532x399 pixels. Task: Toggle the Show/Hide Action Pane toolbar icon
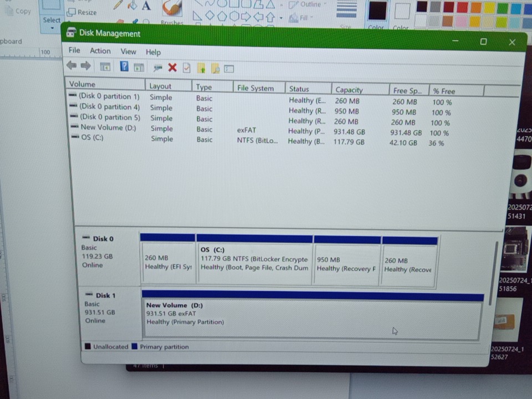pos(139,68)
